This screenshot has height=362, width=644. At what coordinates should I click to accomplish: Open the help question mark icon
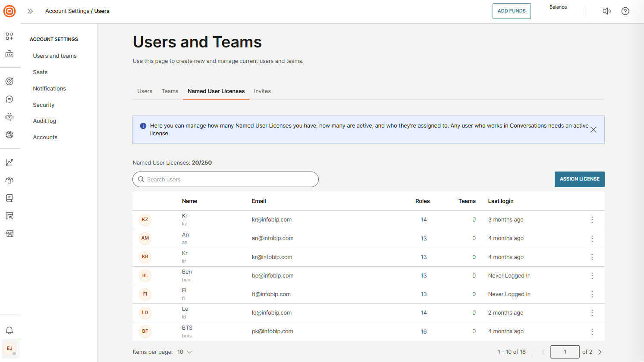pos(625,11)
